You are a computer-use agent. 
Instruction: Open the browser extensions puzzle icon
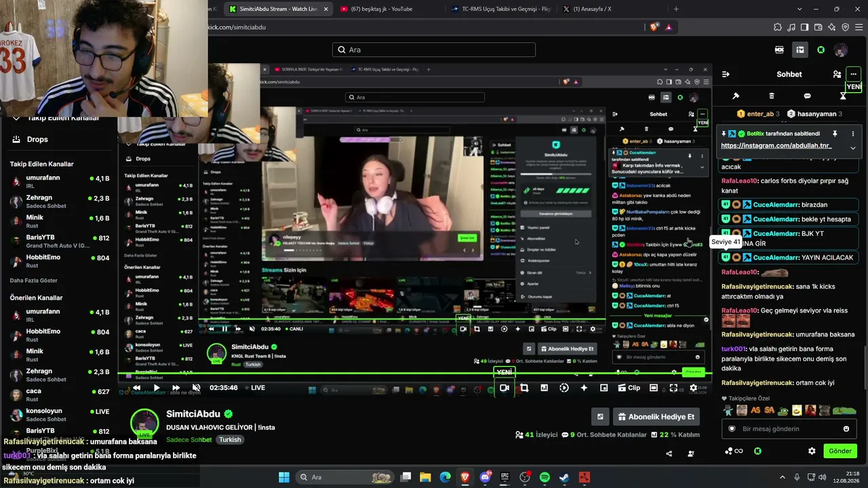pos(778,27)
